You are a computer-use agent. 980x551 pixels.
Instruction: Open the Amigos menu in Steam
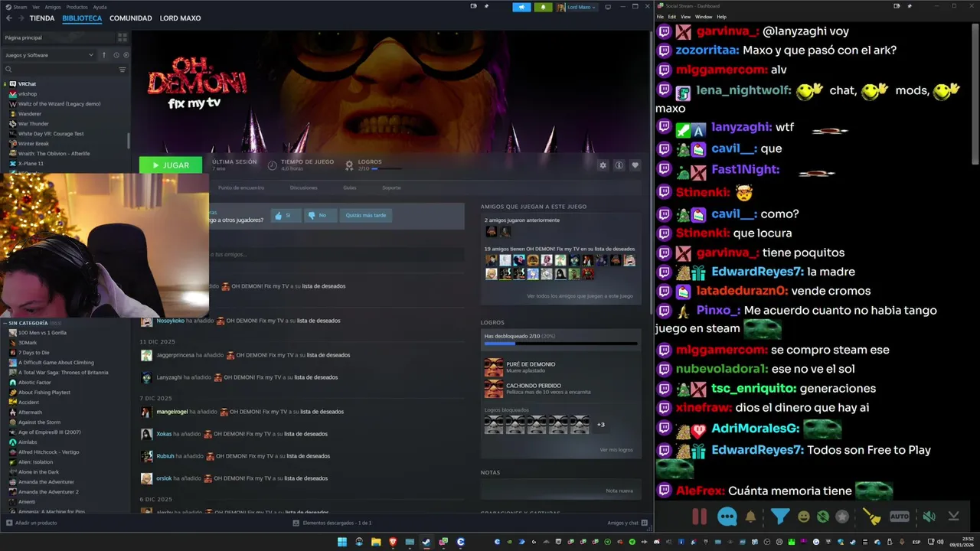point(53,7)
